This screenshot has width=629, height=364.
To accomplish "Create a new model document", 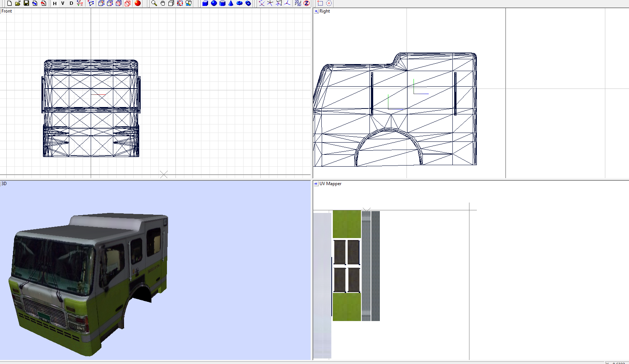I will pyautogui.click(x=9, y=3).
